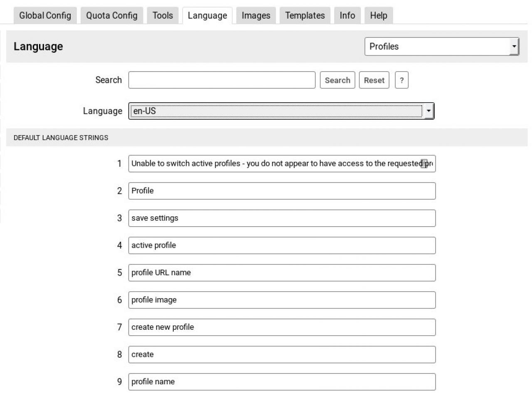
Task: Switch to the Info tab
Action: (347, 16)
